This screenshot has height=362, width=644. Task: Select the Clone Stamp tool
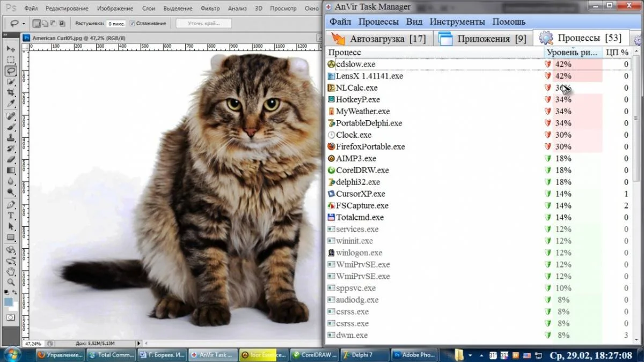click(11, 138)
